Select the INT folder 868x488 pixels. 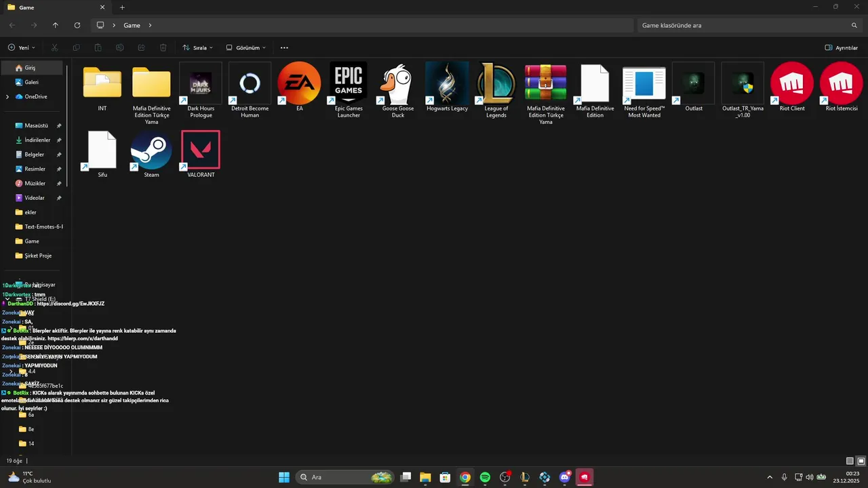(x=102, y=87)
